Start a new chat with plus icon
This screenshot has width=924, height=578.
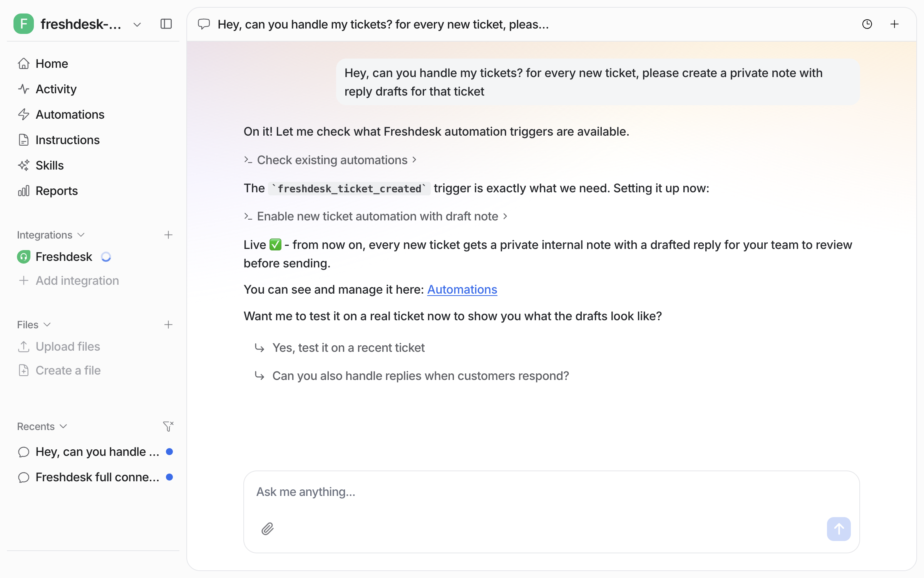[895, 24]
